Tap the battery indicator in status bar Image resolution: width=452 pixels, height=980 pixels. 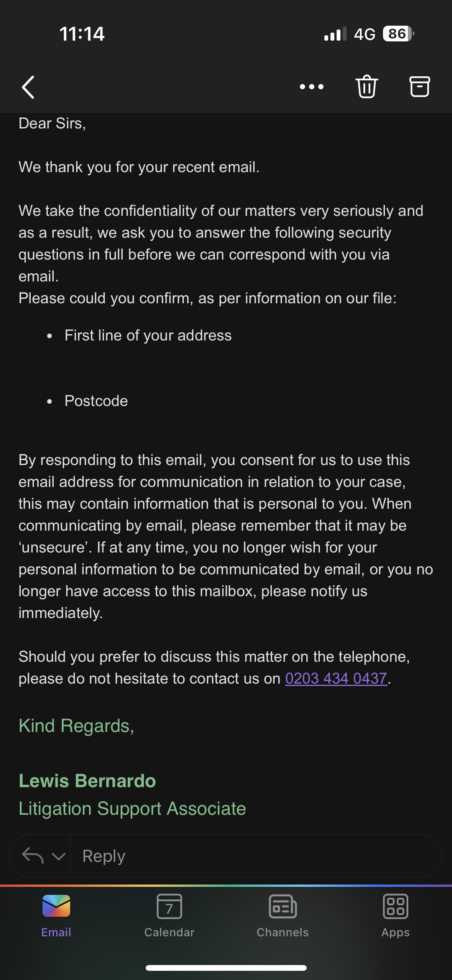coord(398,34)
